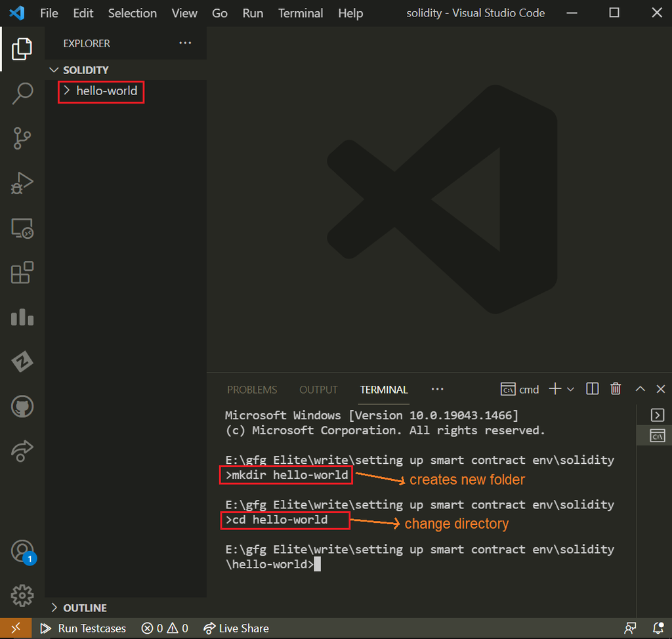The width and height of the screenshot is (672, 639).
Task: Open the Terminal menu
Action: click(x=300, y=13)
